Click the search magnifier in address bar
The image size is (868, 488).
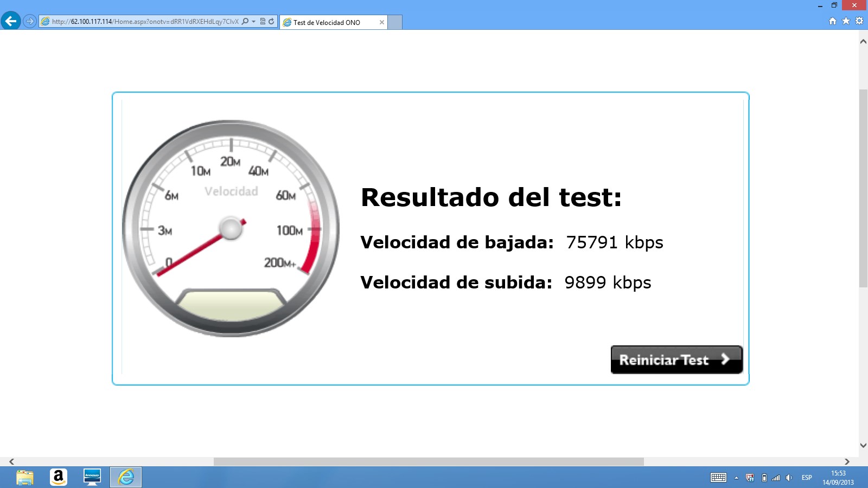245,22
